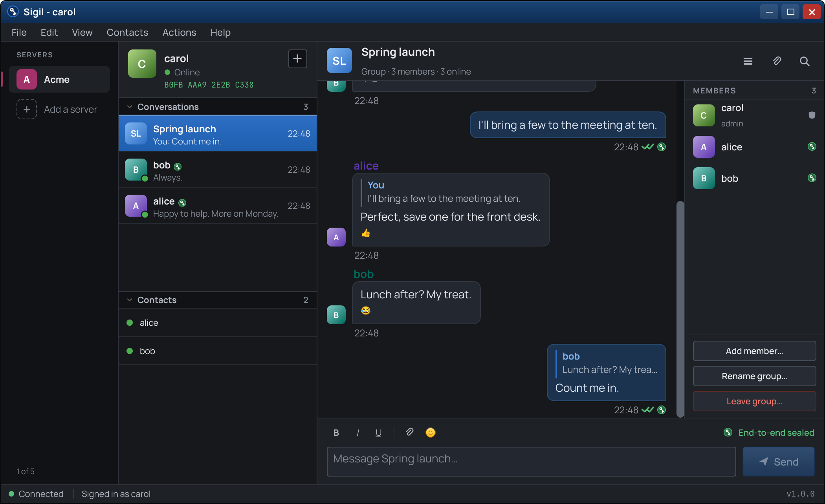
Task: Select the Spring launch conversation row
Action: click(218, 133)
